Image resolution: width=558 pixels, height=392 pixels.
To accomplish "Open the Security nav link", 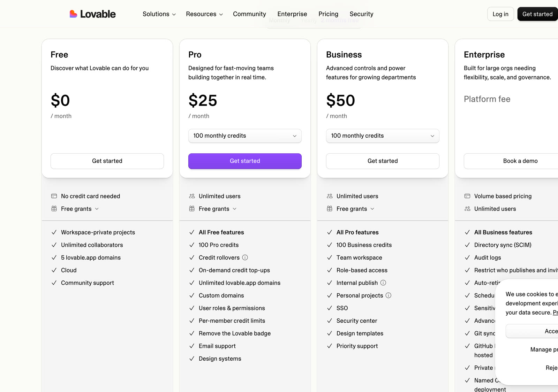I will pyautogui.click(x=361, y=14).
